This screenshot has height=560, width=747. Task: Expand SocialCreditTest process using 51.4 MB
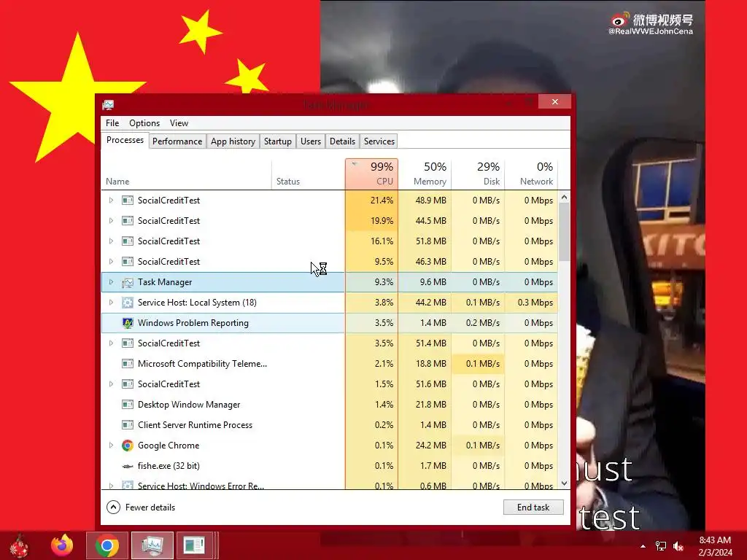click(111, 343)
